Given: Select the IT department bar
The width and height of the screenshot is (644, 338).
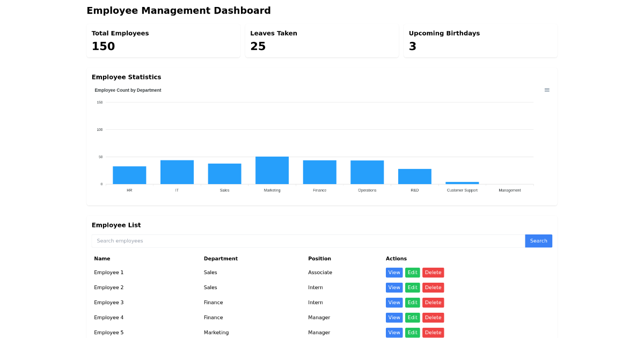Looking at the screenshot, I should tap(177, 172).
